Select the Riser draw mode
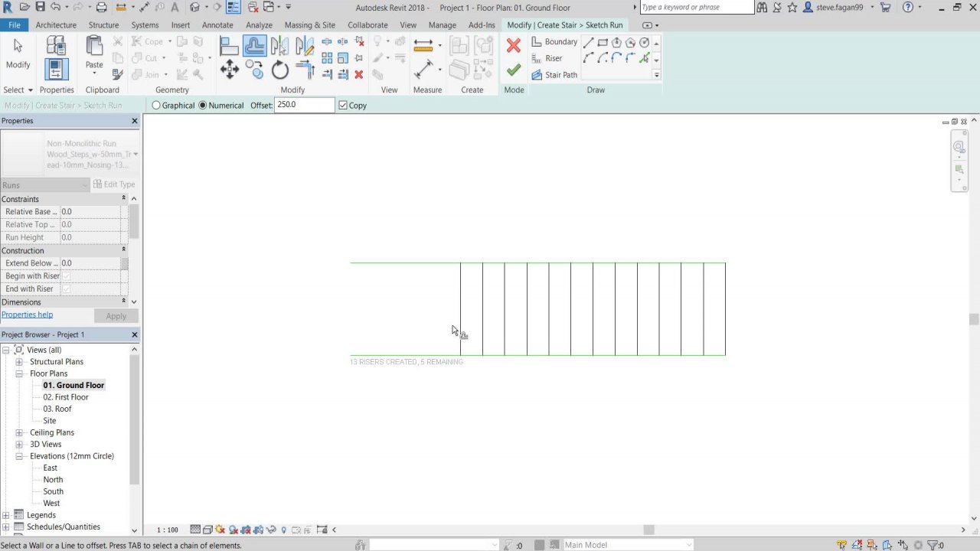Screen dimensions: 980x551 pyautogui.click(x=547, y=58)
